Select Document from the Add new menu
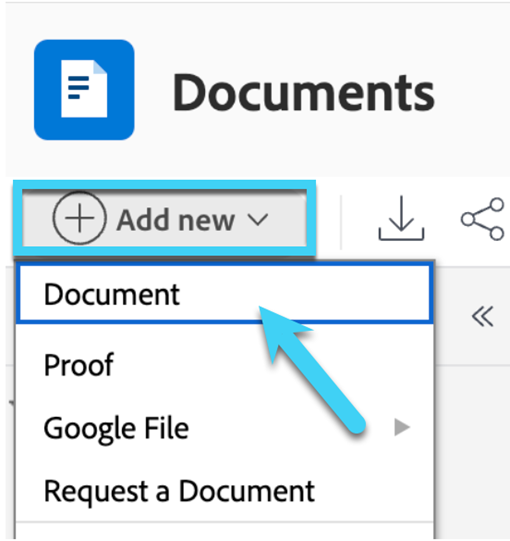The width and height of the screenshot is (510, 541). [112, 294]
